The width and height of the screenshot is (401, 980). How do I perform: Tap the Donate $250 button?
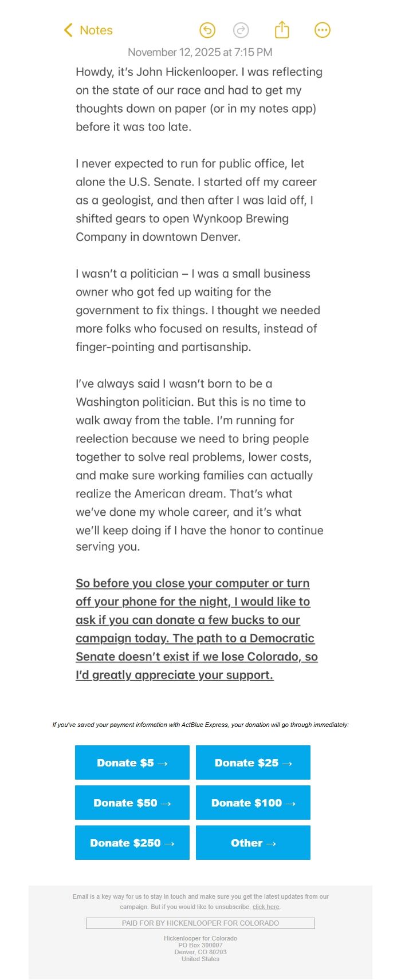pyautogui.click(x=132, y=843)
